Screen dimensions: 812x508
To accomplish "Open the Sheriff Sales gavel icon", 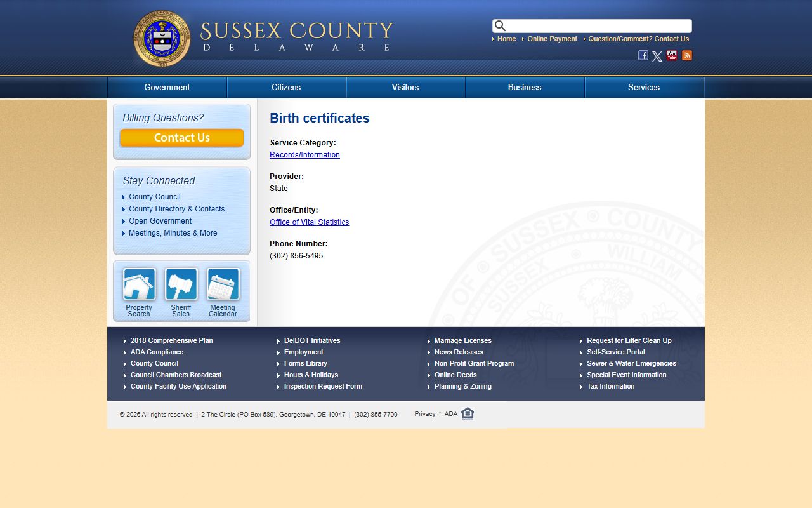I will point(181,284).
